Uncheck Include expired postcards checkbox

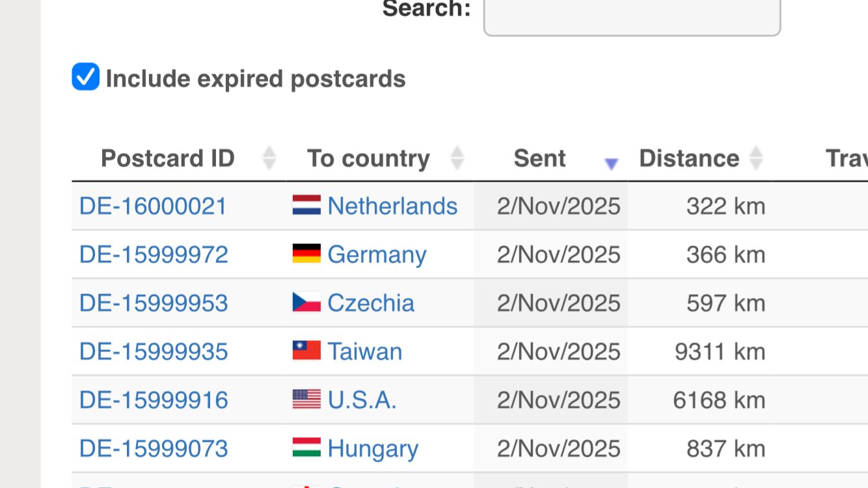[x=86, y=77]
